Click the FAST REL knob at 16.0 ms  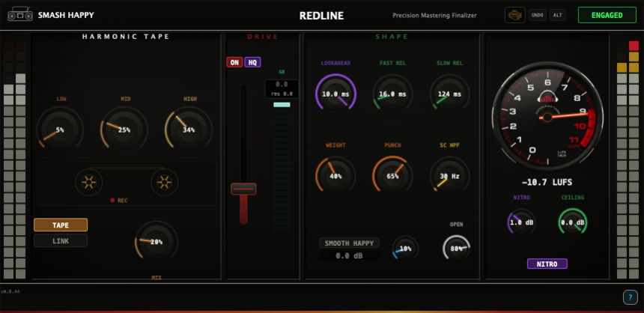coord(392,94)
